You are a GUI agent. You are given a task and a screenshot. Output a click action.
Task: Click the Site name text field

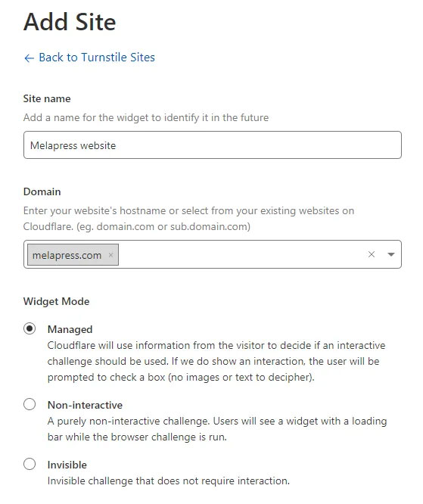click(x=213, y=145)
